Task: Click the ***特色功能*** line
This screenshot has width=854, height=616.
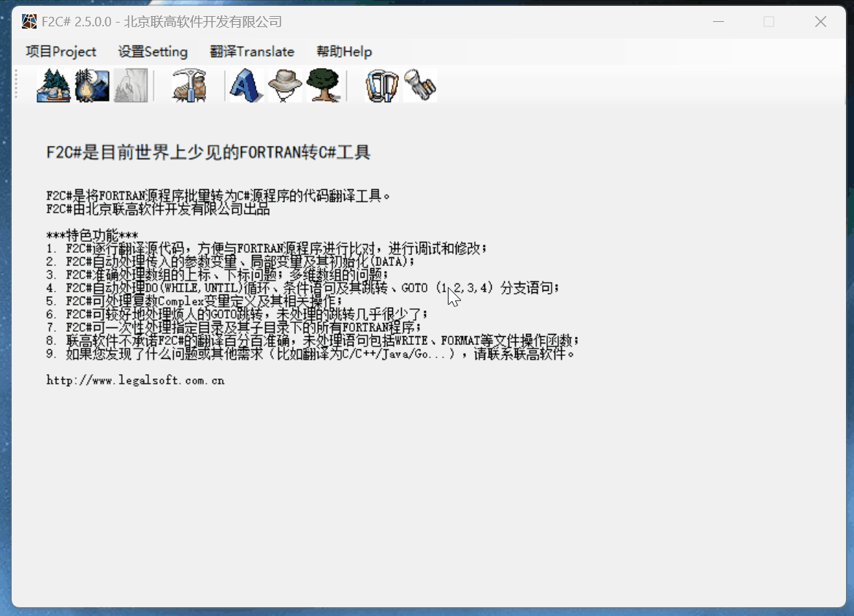Action: 92,235
